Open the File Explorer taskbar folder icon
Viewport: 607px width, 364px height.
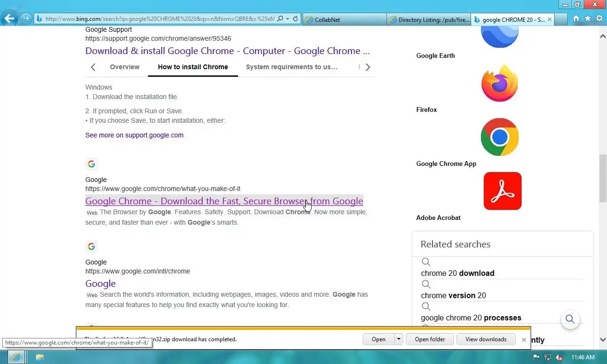coord(39,357)
